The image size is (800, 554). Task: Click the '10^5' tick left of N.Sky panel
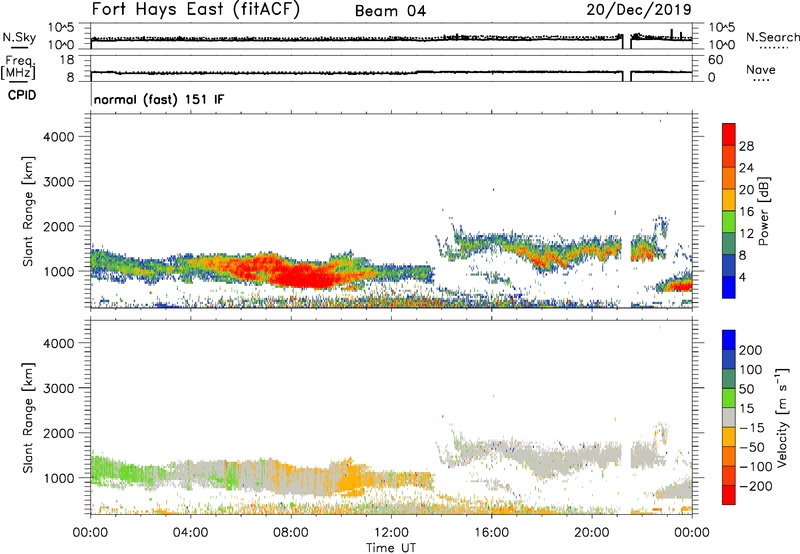click(x=61, y=28)
